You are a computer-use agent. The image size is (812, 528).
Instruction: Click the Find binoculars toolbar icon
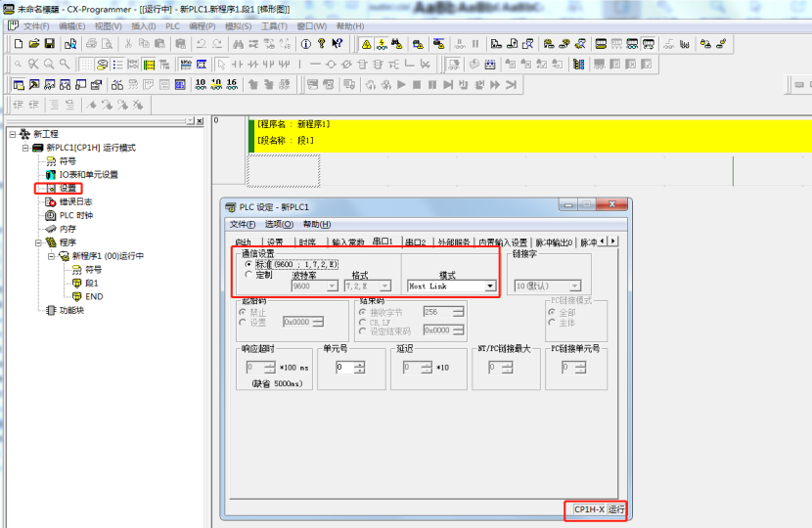(x=238, y=44)
